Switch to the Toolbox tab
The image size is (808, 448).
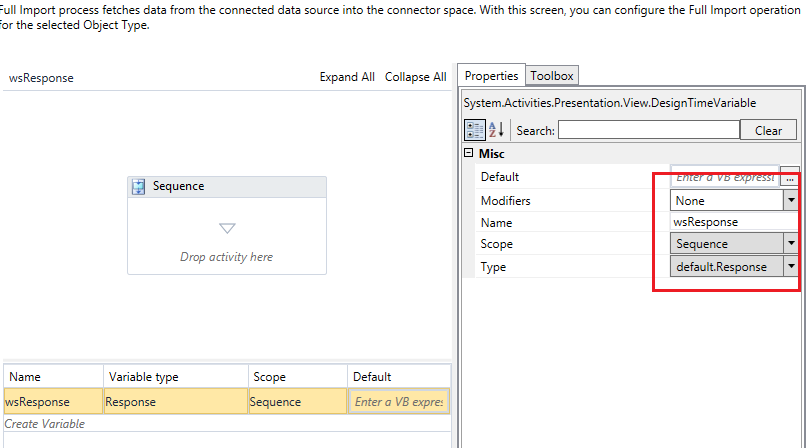coord(552,76)
